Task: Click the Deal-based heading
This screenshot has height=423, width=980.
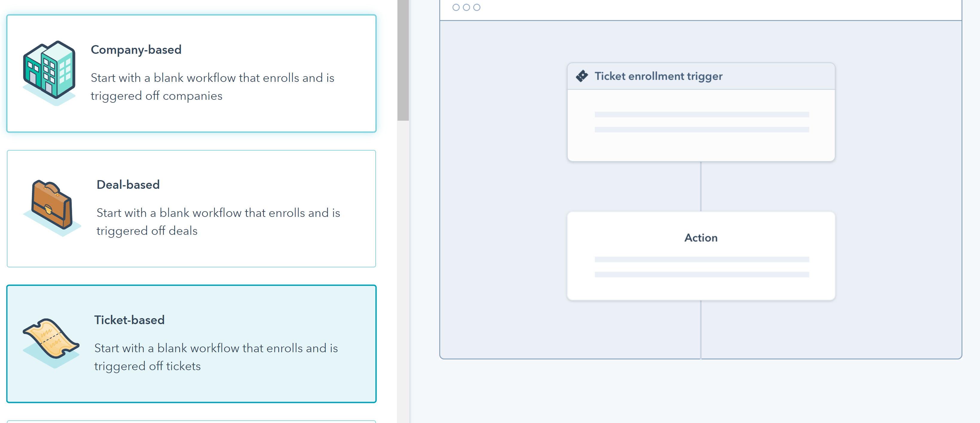Action: coord(128,185)
